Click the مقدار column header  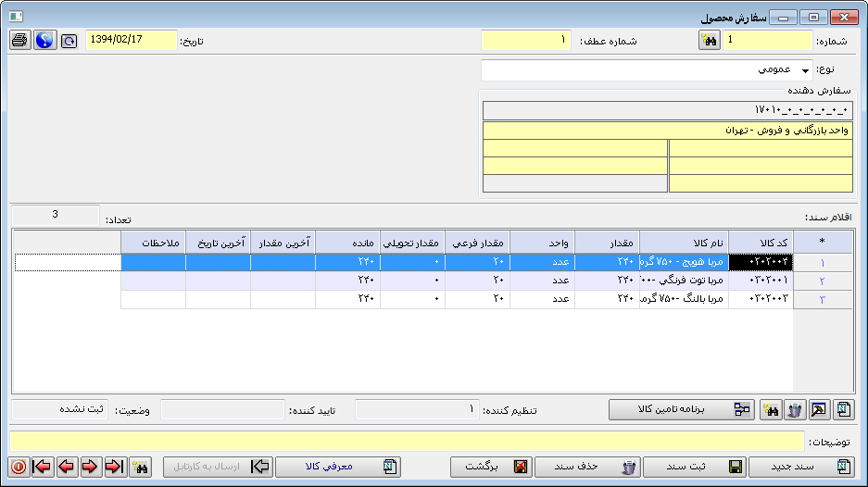click(607, 243)
